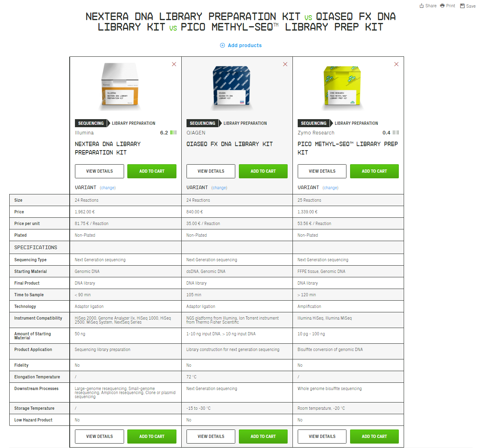Click top View Details for QIAseq kit
This screenshot has height=448, width=481.
(x=211, y=171)
